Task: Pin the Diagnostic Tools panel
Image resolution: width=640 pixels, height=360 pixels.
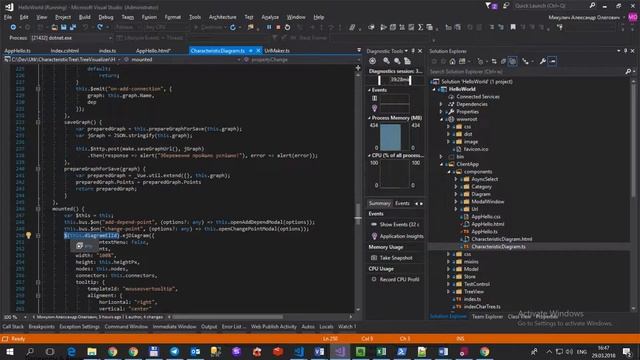Action: coord(413,51)
